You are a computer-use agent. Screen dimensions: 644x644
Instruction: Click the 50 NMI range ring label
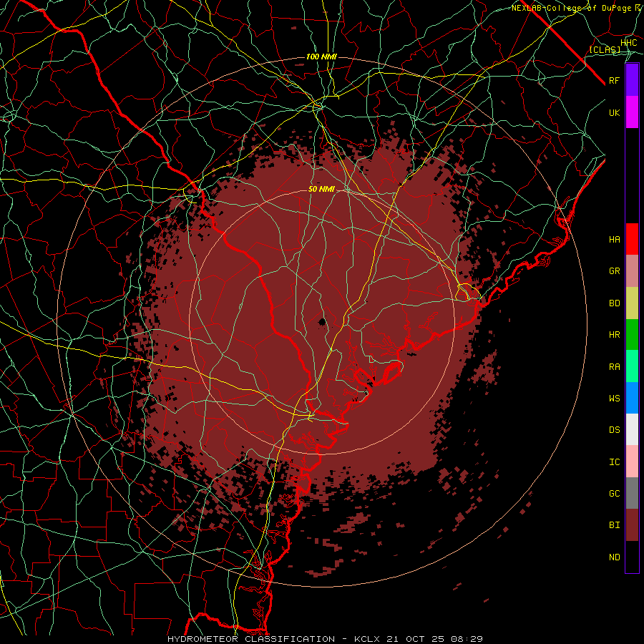tap(321, 189)
